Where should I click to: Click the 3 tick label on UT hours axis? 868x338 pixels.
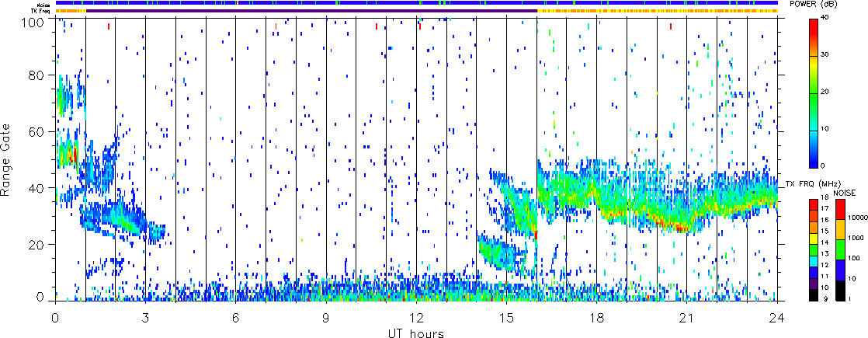pyautogui.click(x=145, y=317)
